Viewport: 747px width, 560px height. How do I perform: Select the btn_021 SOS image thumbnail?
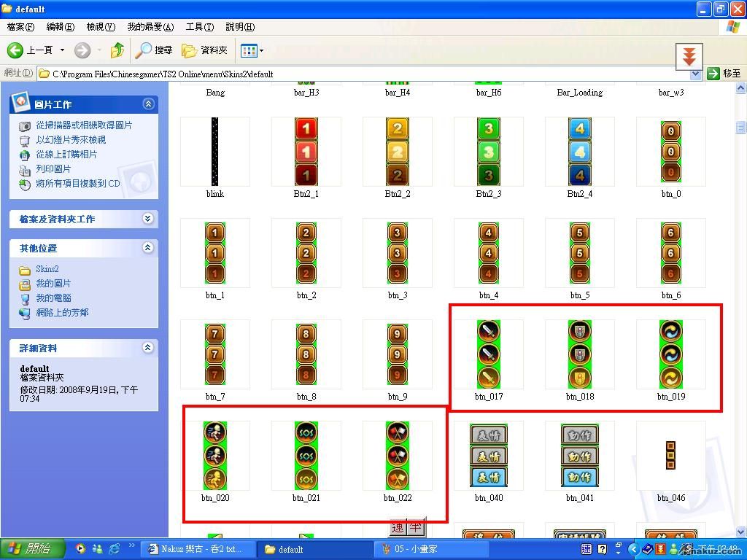(x=306, y=455)
